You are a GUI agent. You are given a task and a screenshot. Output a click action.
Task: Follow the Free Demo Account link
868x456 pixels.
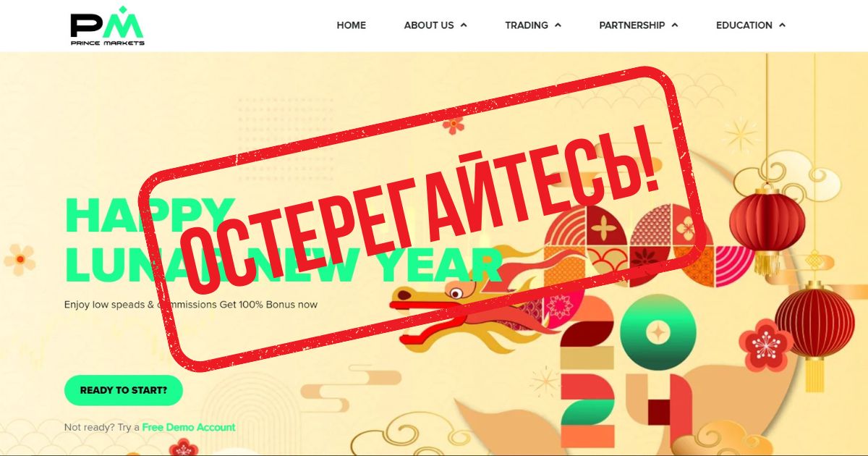coord(189,427)
